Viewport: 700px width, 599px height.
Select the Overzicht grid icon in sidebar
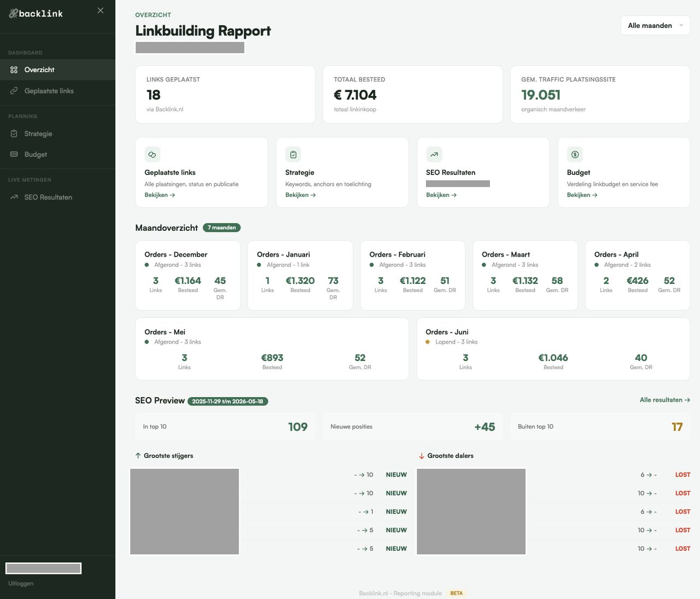(14, 70)
